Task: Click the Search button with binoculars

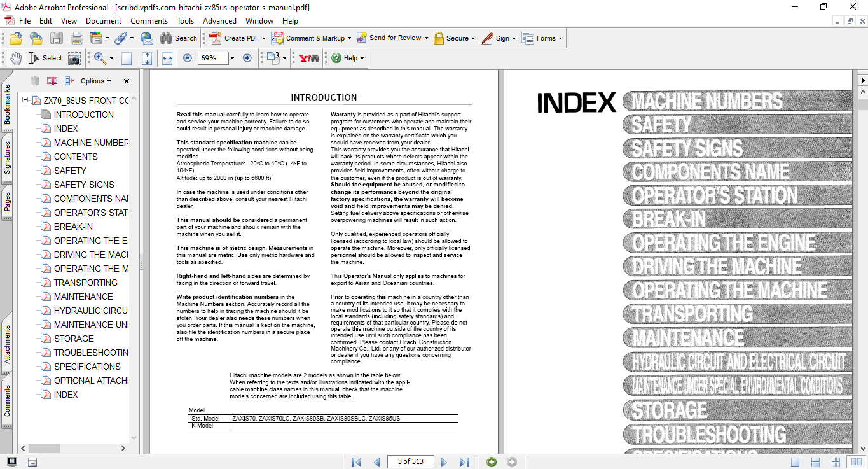Action: [179, 38]
